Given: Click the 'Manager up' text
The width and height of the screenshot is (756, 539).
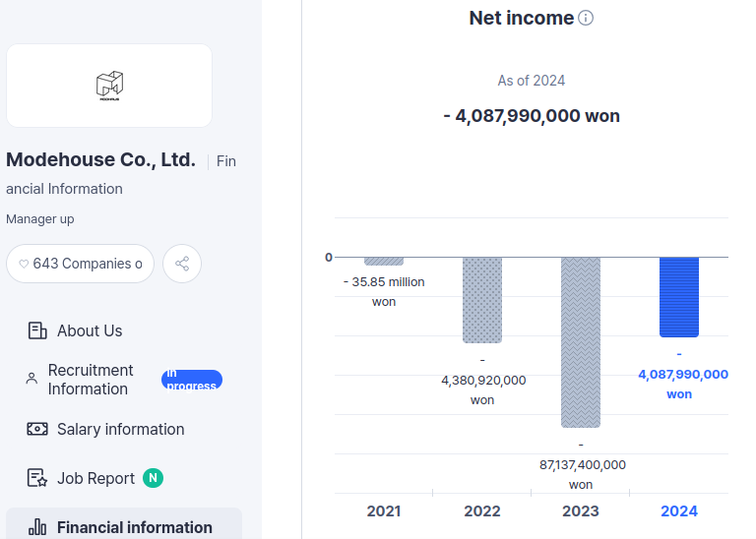Looking at the screenshot, I should (x=40, y=219).
